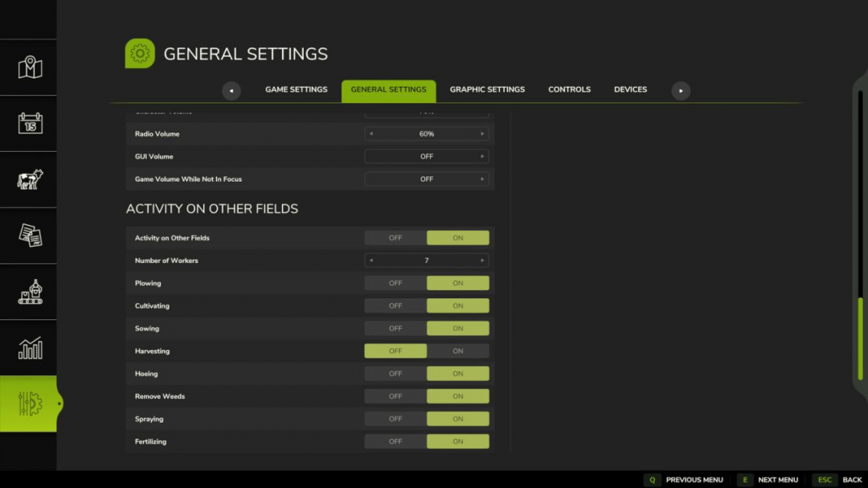Set Remove Weeds to OFF

395,396
